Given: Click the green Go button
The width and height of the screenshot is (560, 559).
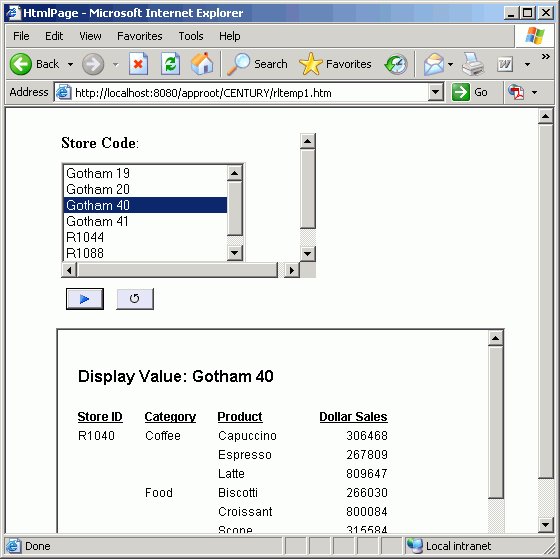Looking at the screenshot, I should 470,93.
